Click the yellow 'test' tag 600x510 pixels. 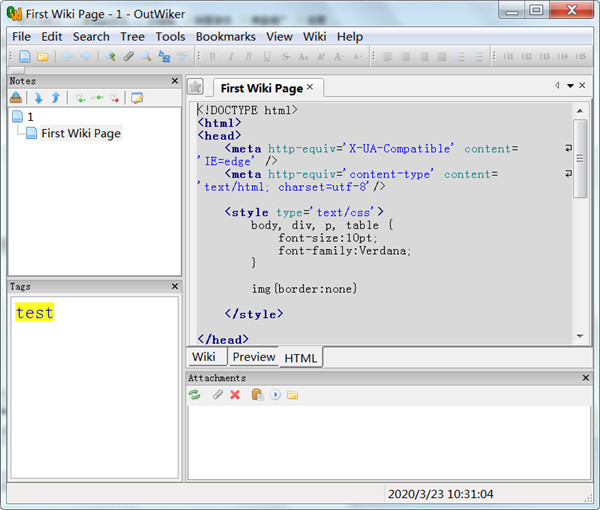coord(34,313)
